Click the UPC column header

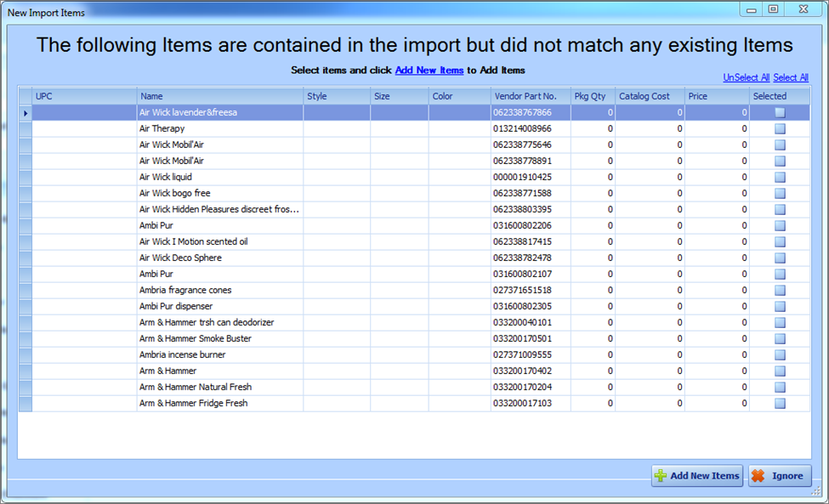pos(83,97)
